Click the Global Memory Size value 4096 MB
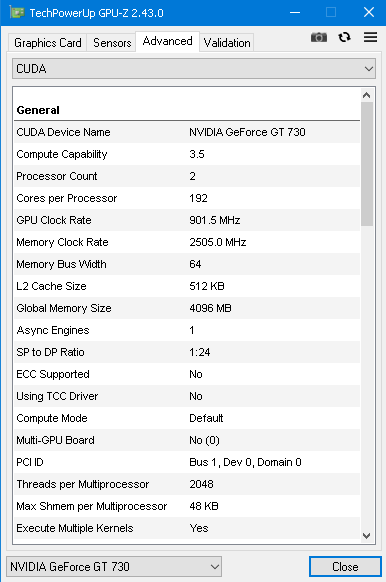Viewport: 386px width, 582px height. pyautogui.click(x=210, y=308)
